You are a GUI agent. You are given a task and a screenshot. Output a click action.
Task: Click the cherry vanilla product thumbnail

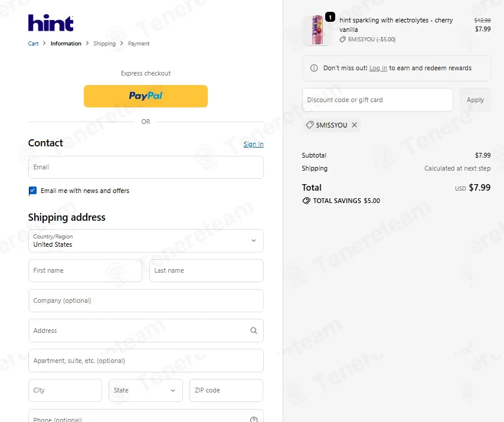(x=316, y=30)
